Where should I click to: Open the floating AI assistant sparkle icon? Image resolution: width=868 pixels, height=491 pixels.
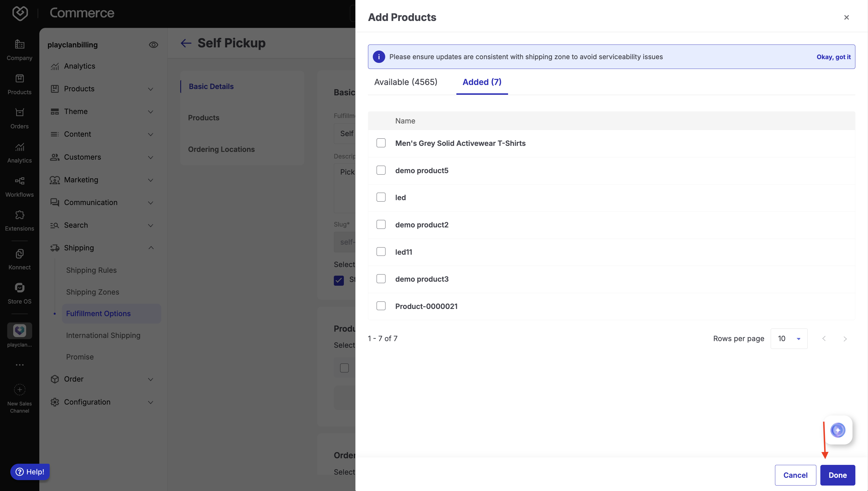coord(838,430)
